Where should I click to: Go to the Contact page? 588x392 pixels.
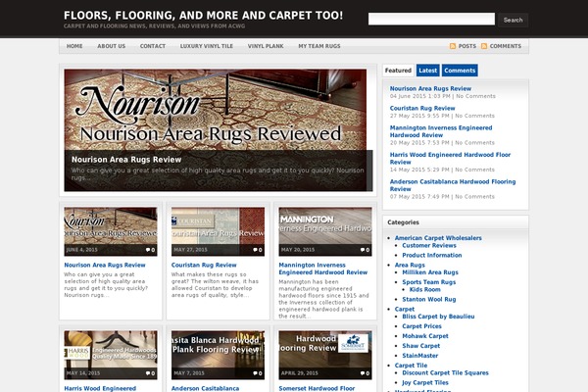pos(153,46)
